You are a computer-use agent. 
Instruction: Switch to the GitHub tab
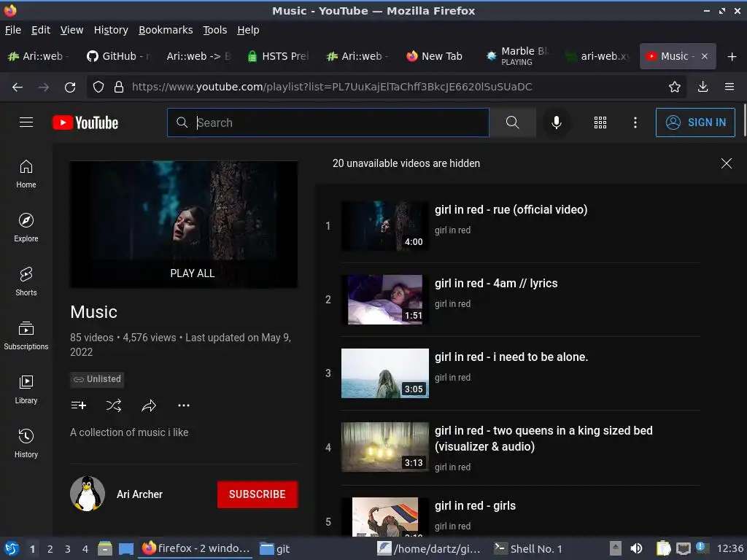[x=119, y=56]
